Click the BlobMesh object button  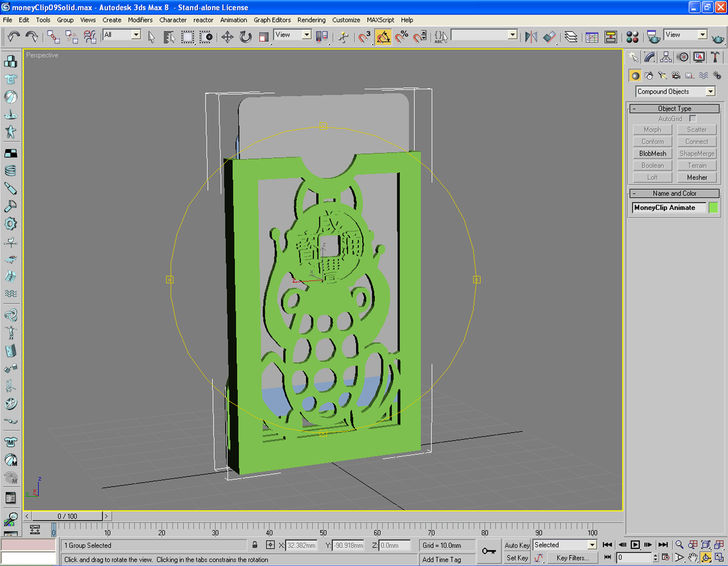pos(653,153)
